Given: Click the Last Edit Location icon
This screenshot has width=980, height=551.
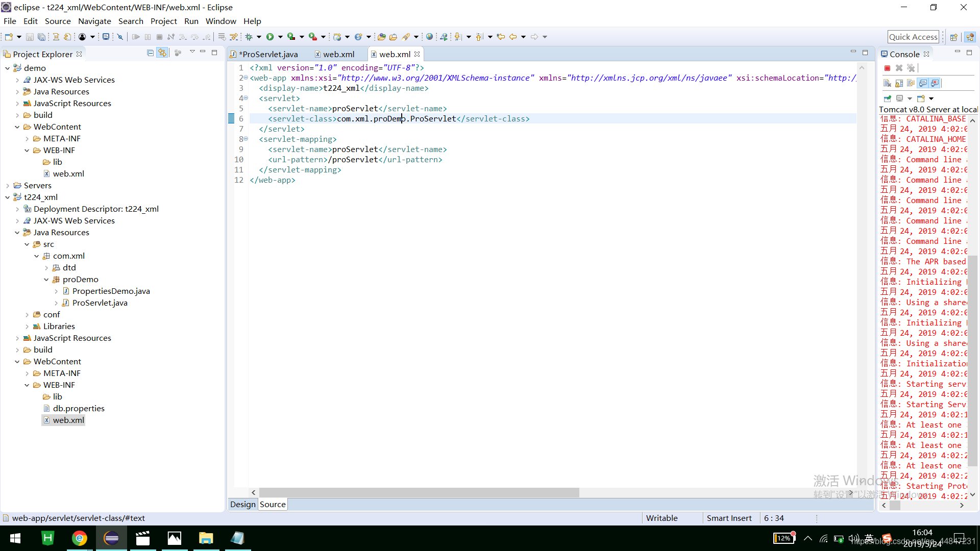Looking at the screenshot, I should (501, 37).
